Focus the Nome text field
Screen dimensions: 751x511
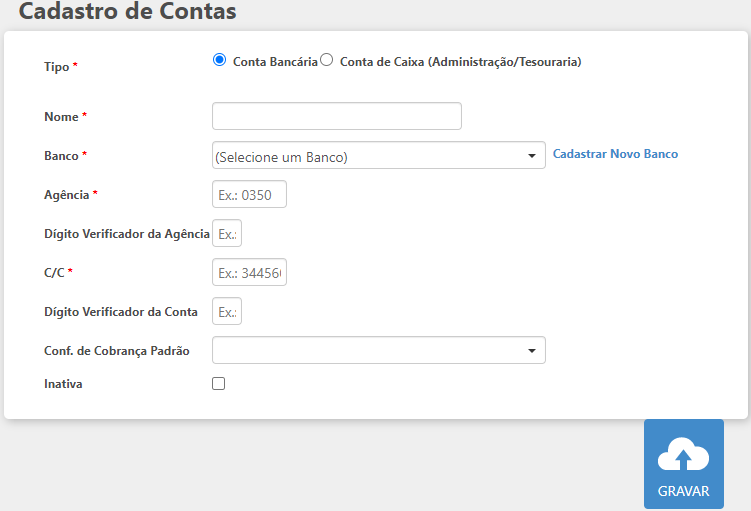coord(336,116)
